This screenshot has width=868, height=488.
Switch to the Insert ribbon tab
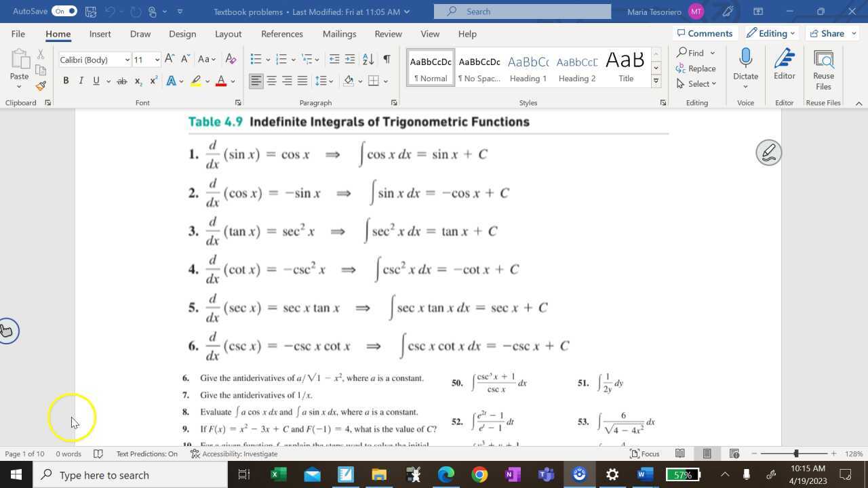[100, 33]
